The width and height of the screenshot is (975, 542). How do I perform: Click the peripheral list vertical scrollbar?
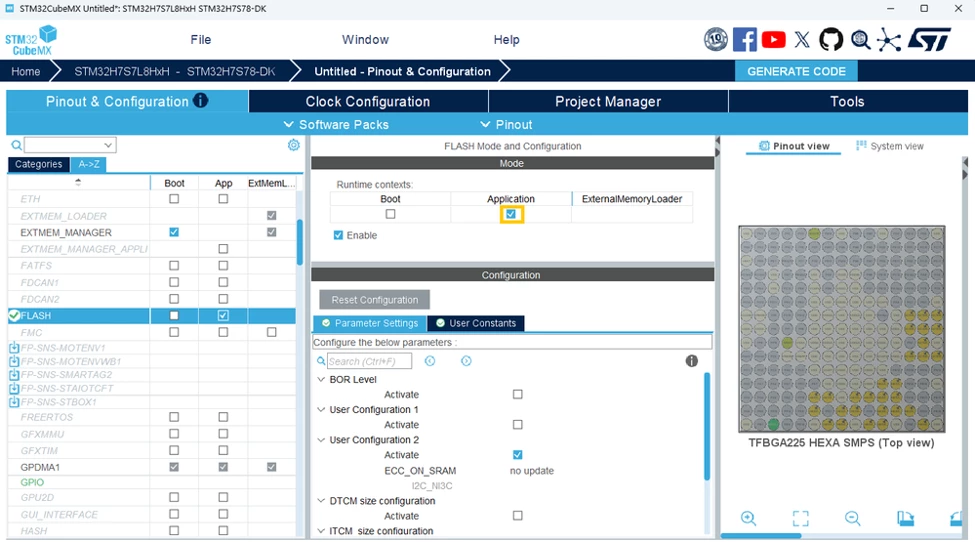(300, 242)
